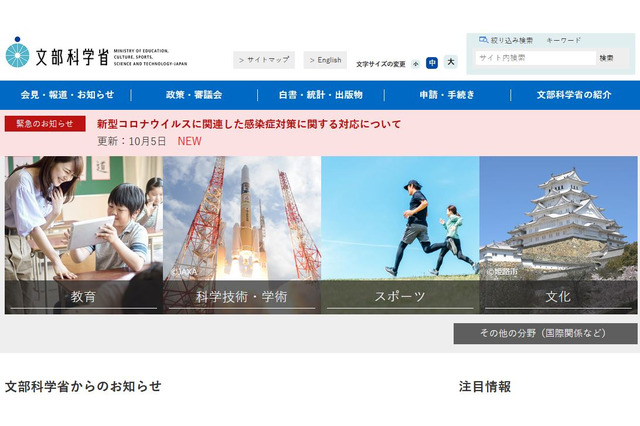Set font size to medium (中)
Image resolution: width=640 pixels, height=426 pixels.
click(432, 63)
